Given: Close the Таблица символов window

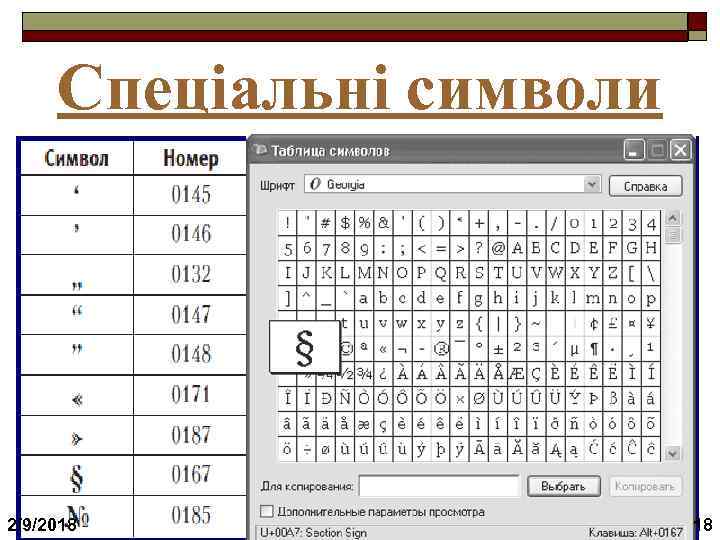Looking at the screenshot, I should (x=681, y=150).
